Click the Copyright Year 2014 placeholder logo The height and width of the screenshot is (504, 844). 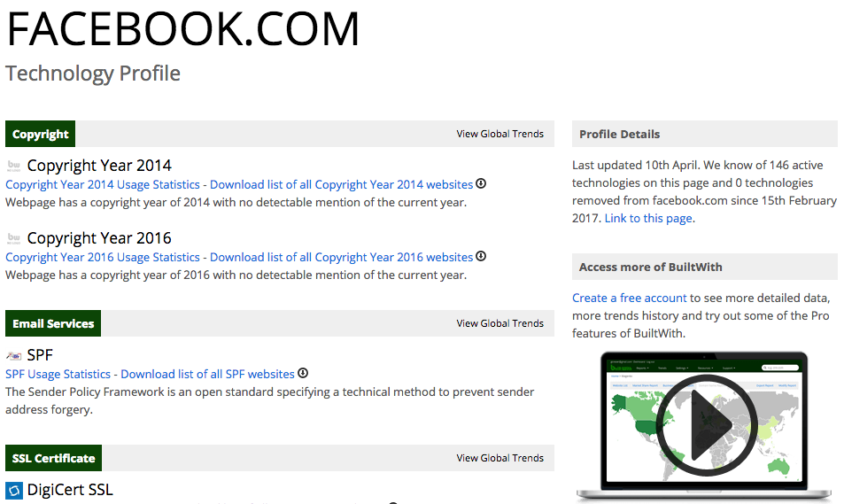(x=14, y=166)
